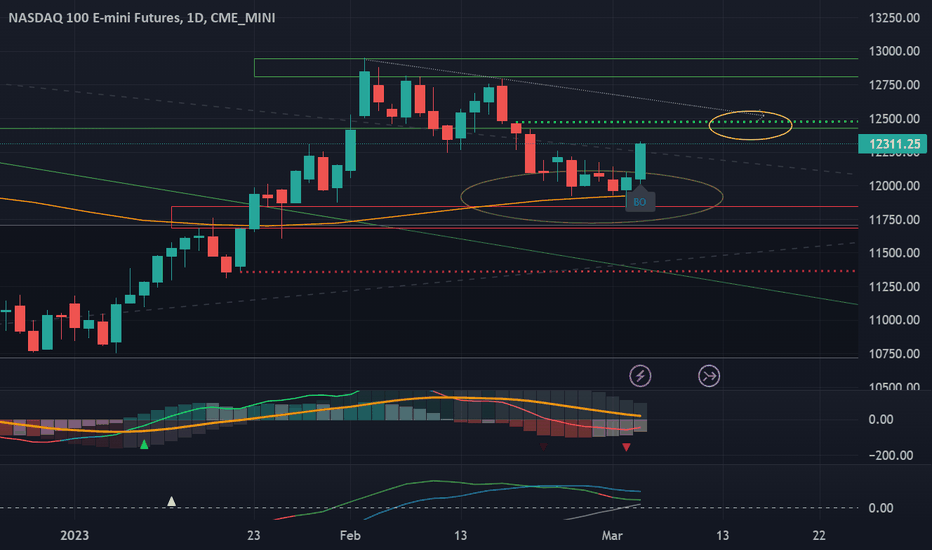Screen dimensions: 932x550
Task: Click the 10750.00 price axis label
Action: [x=894, y=354]
